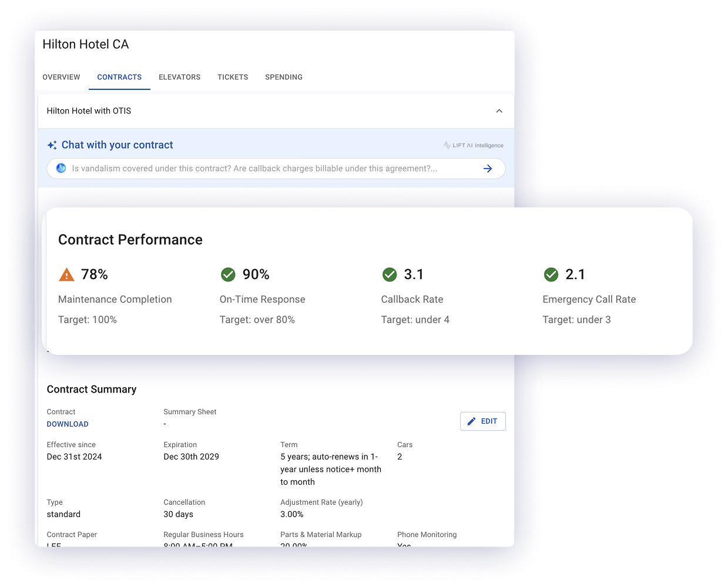Select the Dec 31st 2024 effective date
This screenshot has width=728, height=587.
coord(75,457)
